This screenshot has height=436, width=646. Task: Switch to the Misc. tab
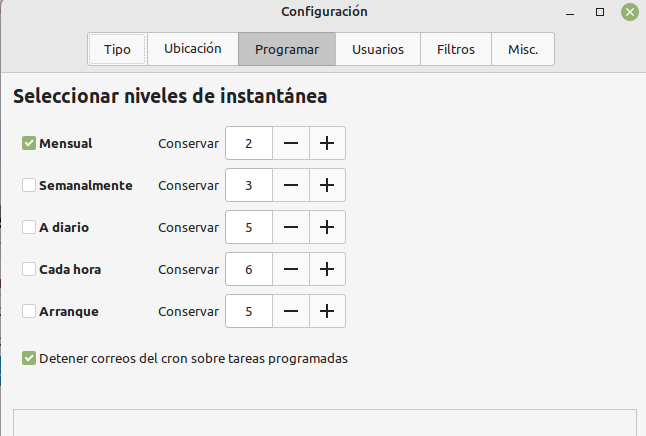(523, 49)
